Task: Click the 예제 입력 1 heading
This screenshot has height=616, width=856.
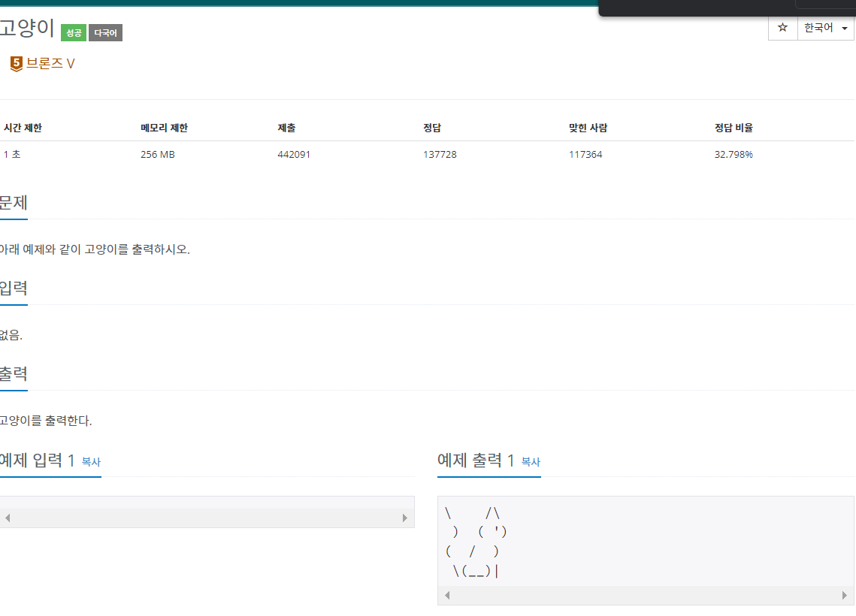Action: point(37,460)
